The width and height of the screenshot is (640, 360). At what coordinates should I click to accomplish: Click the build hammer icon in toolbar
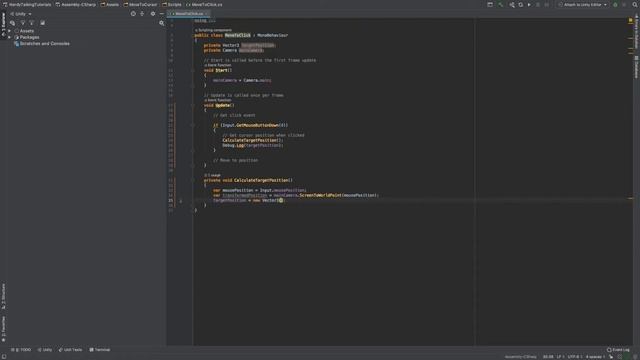click(500, 4)
